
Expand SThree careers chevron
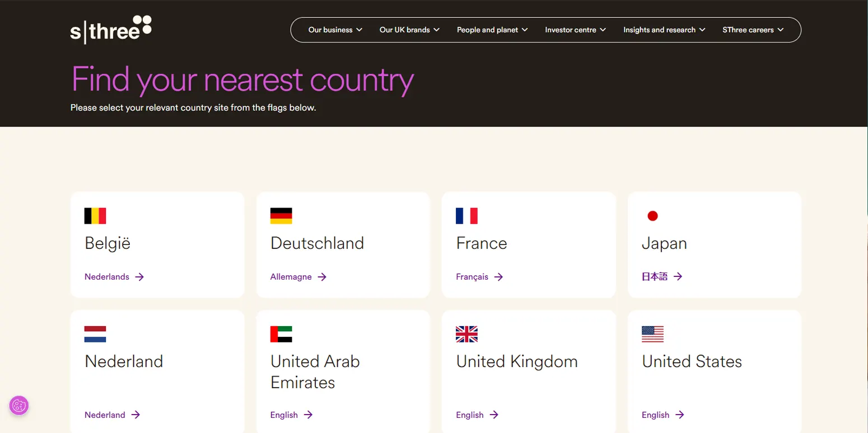coord(781,30)
